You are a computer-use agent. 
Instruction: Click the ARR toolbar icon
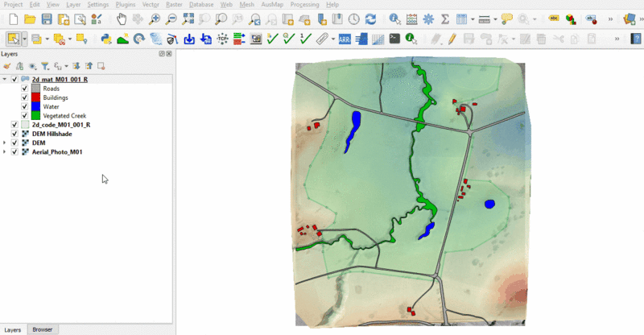(x=344, y=38)
